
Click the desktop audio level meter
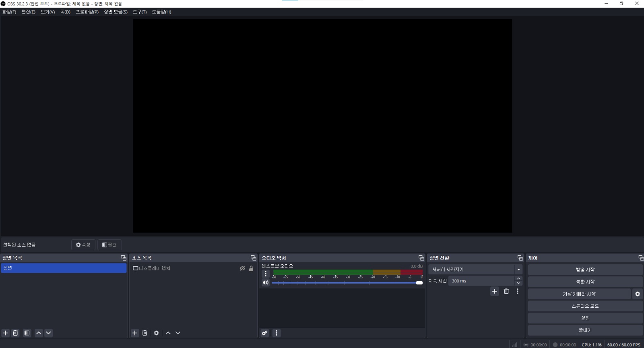click(348, 272)
